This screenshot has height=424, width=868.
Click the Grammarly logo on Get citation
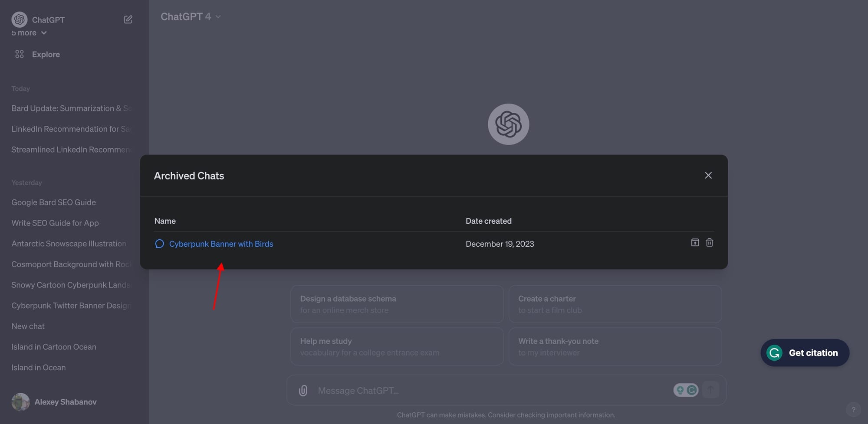pos(775,353)
